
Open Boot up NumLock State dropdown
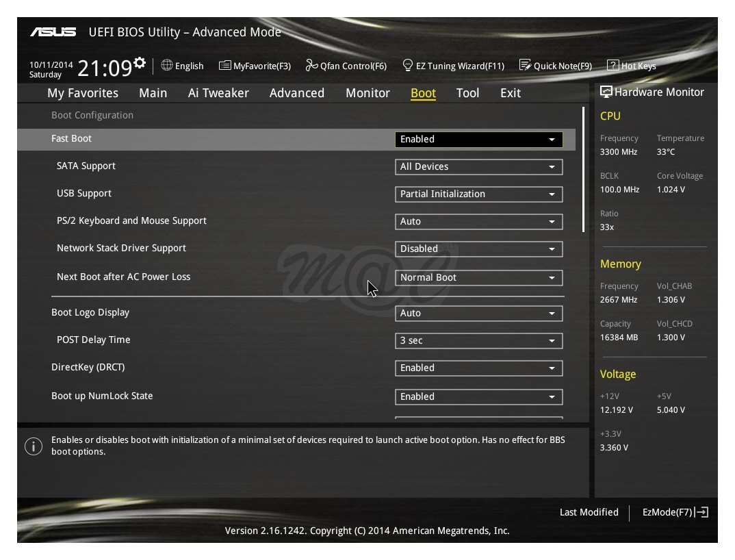tap(478, 397)
